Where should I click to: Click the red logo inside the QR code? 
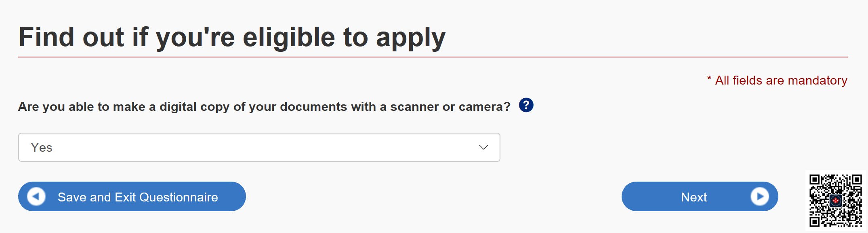click(x=836, y=200)
